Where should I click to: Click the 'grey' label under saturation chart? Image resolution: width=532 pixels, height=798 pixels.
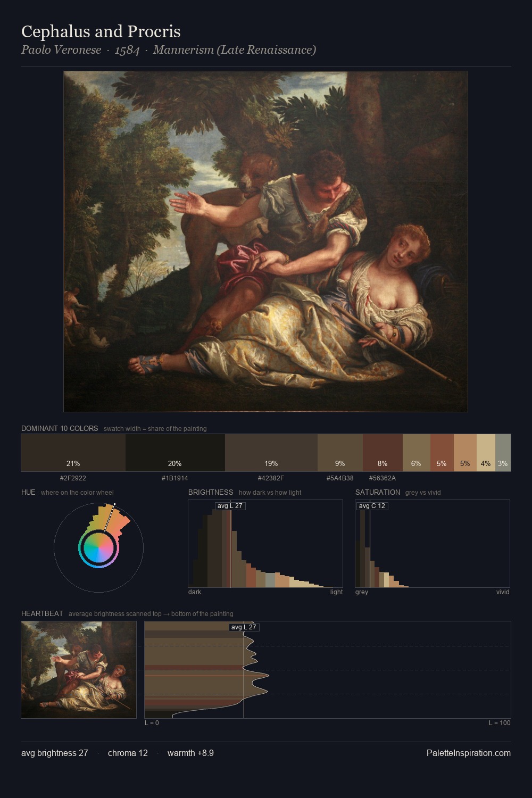click(362, 592)
